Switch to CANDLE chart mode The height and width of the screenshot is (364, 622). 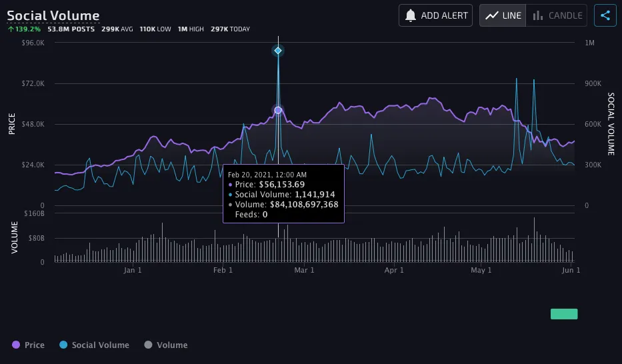(558, 15)
